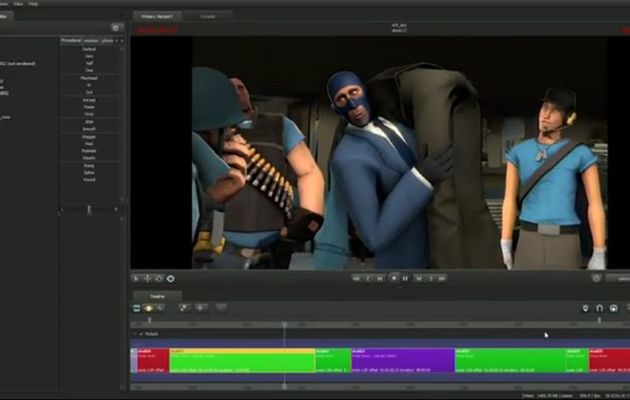Click the first timeline tool after mode icons
The image size is (630, 400).
184,308
